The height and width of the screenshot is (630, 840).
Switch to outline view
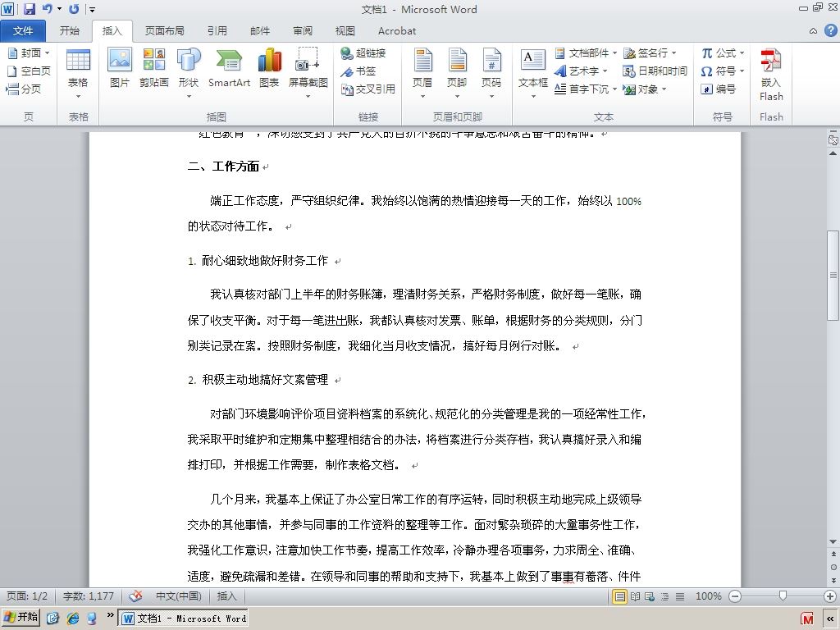(x=664, y=596)
